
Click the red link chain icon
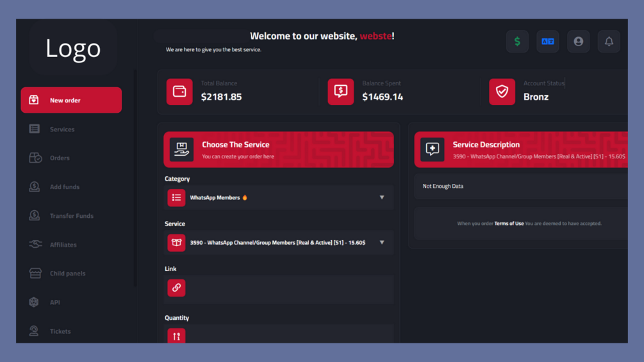(x=176, y=288)
